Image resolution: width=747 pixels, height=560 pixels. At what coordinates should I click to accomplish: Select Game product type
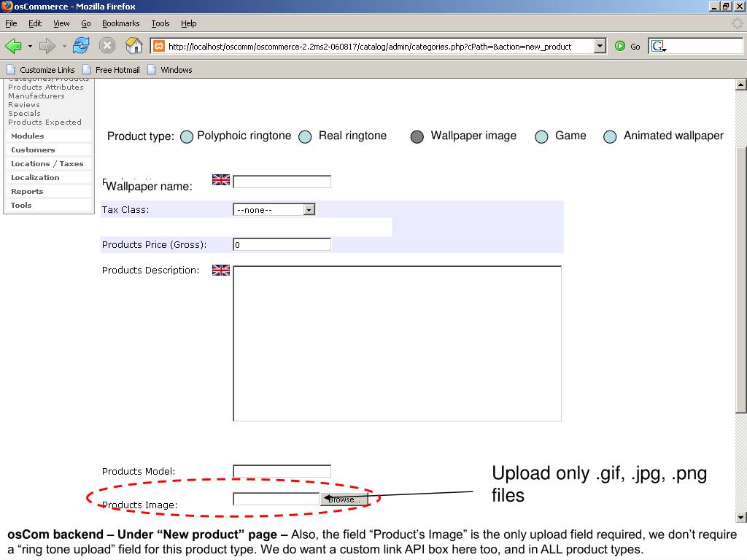tap(541, 136)
